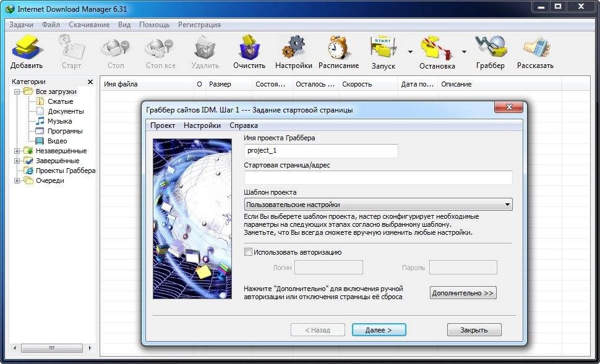Collapse the Все загрузки tree node
Screen dimensions: 600x364
17,91
